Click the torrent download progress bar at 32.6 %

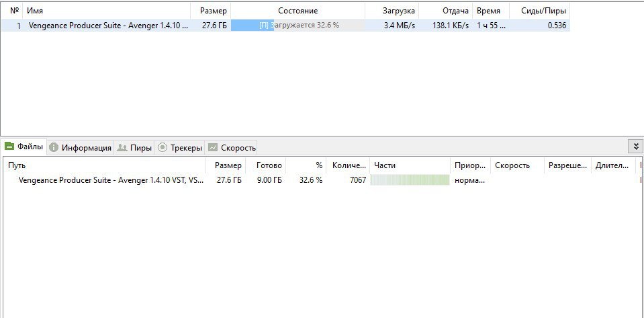(x=297, y=26)
